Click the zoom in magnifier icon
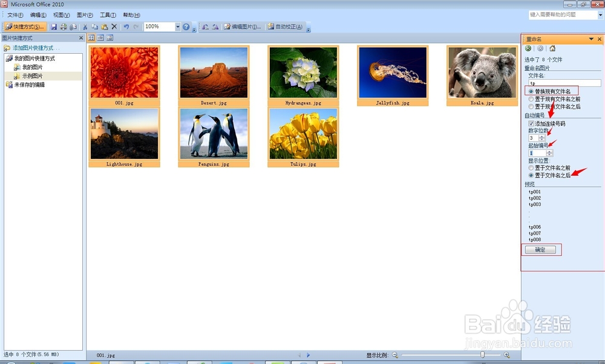 click(x=506, y=355)
